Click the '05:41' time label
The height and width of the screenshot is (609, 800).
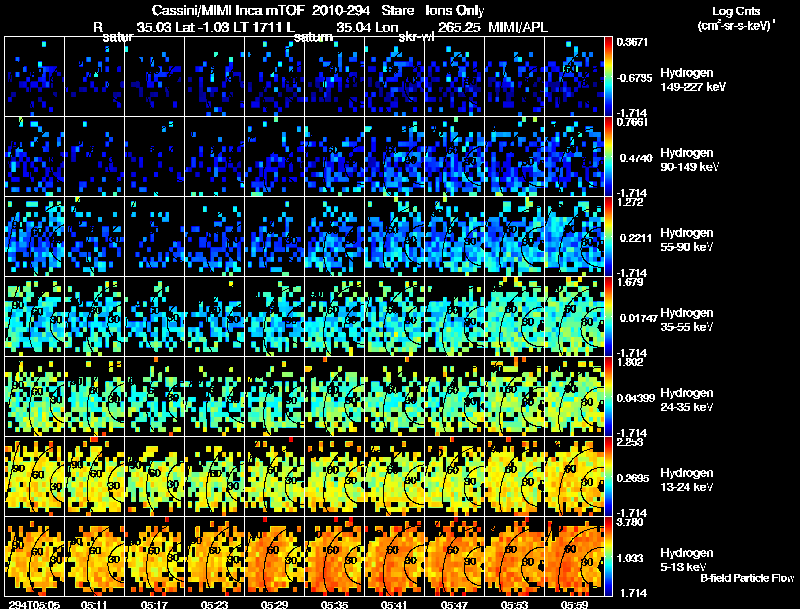pos(394,604)
